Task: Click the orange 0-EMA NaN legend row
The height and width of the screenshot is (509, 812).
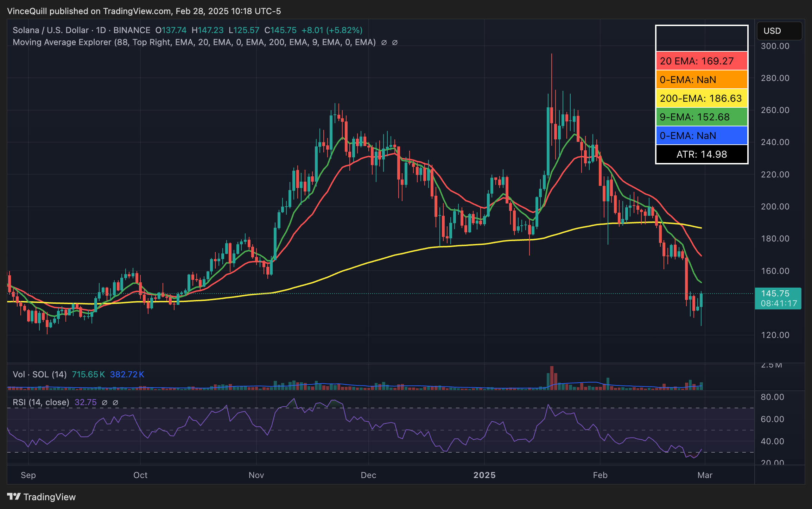Action: coord(702,80)
